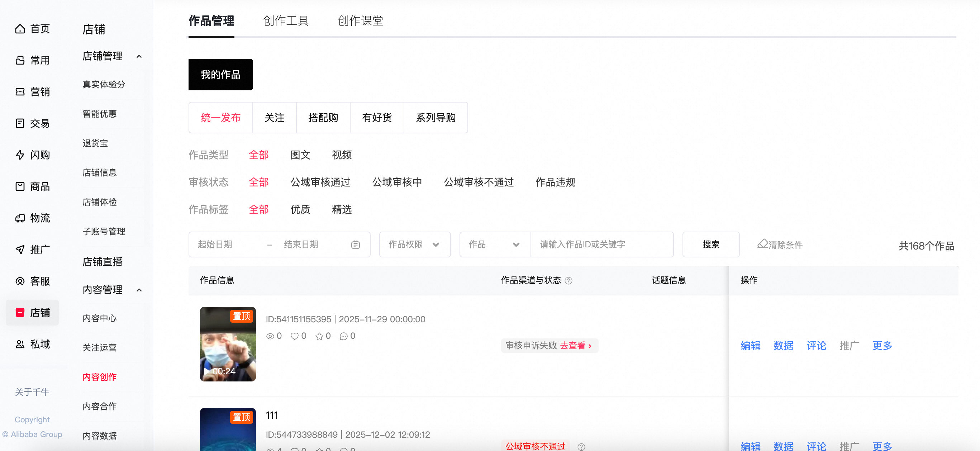The image size is (980, 451).
Task: Open 真实体验分 menu item
Action: pyautogui.click(x=104, y=85)
